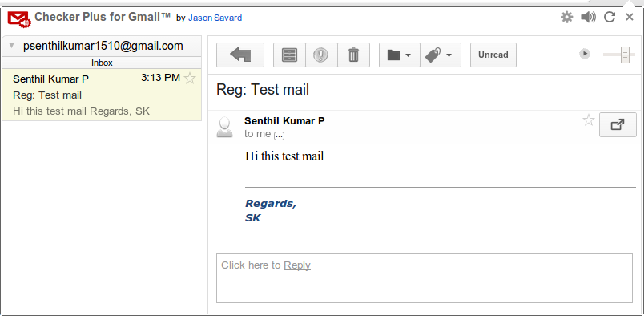Click sender name Senthil Kumar P in message

[x=284, y=121]
